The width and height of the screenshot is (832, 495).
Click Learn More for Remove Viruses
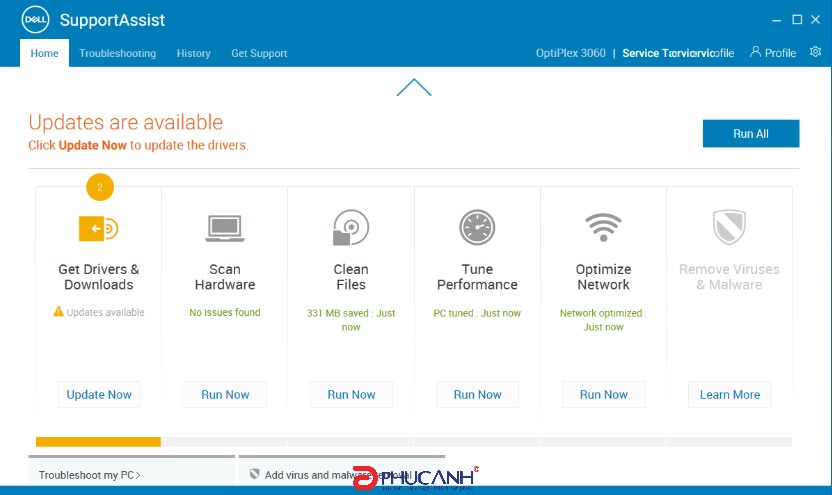click(x=730, y=395)
